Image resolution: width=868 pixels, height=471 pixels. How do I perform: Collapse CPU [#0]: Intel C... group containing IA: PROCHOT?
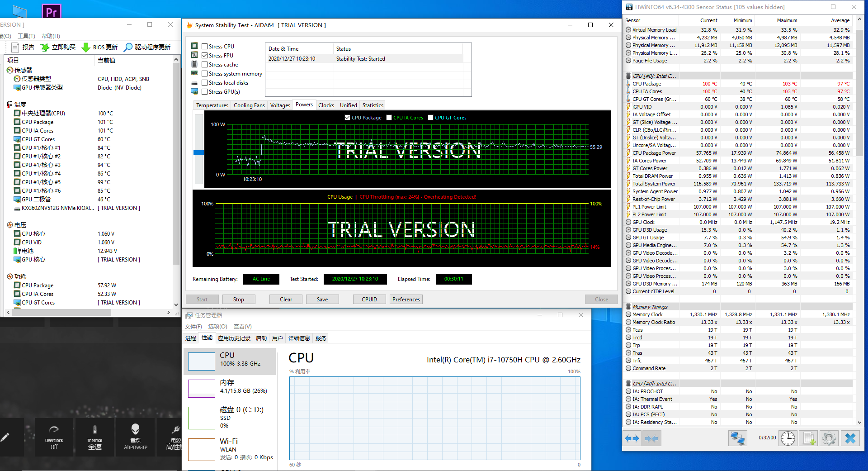tap(628, 384)
